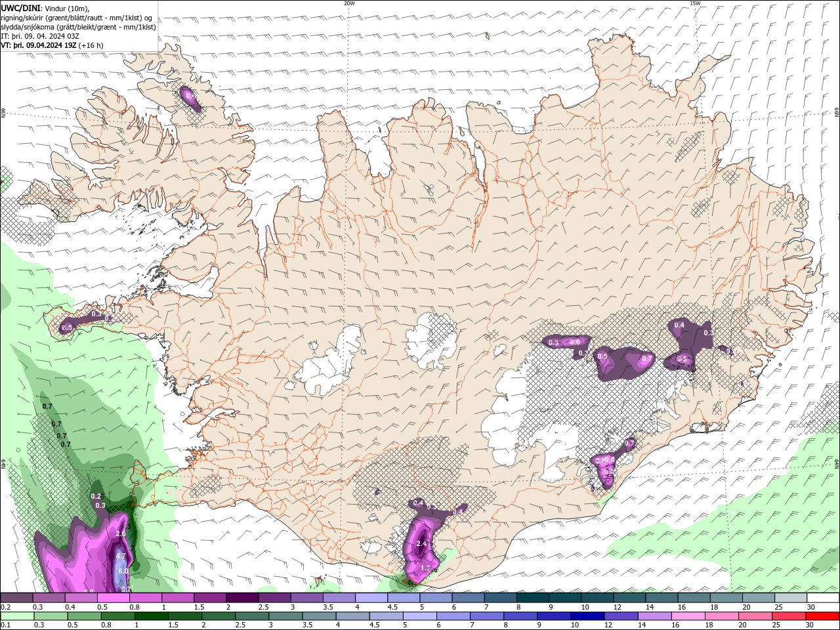840x630 pixels.
Task: Click the '30' label in the lower legend row
Action: (x=811, y=625)
